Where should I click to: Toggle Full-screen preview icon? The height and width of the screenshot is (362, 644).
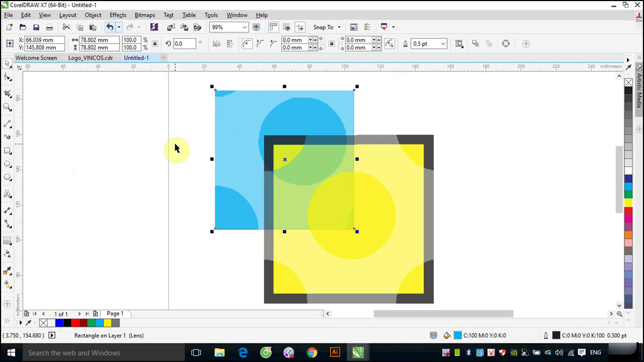coord(257,27)
